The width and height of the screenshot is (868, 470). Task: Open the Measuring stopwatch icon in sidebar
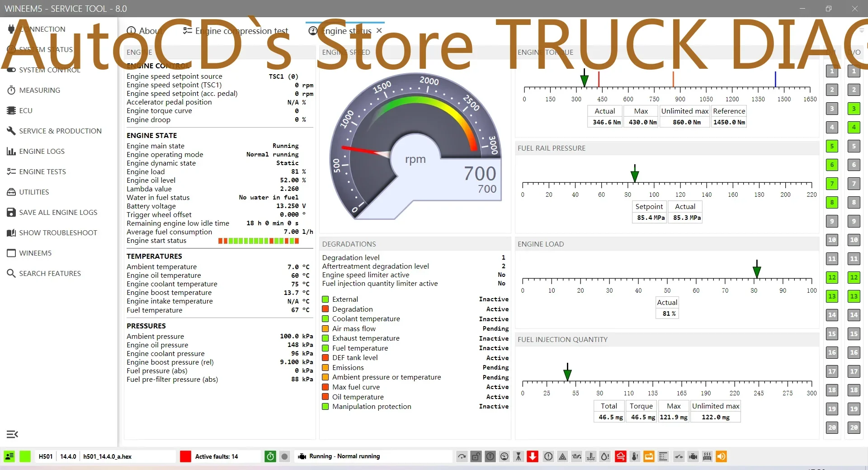tap(11, 90)
